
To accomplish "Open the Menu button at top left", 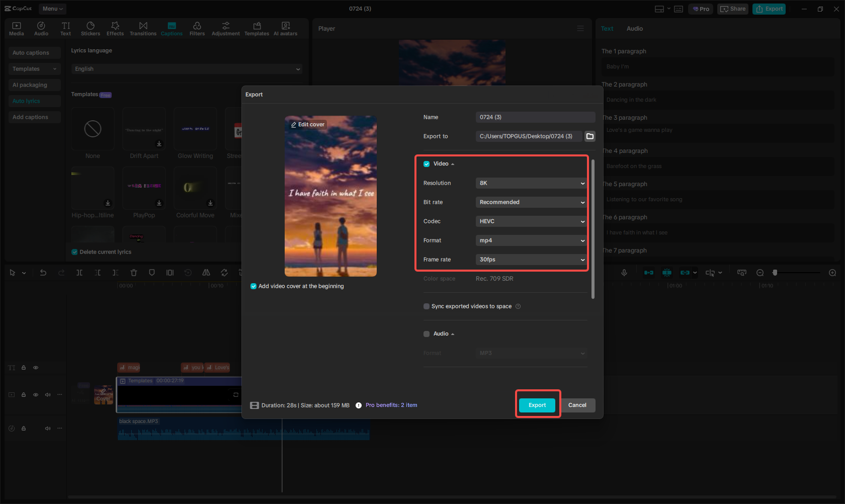I will click(x=52, y=9).
